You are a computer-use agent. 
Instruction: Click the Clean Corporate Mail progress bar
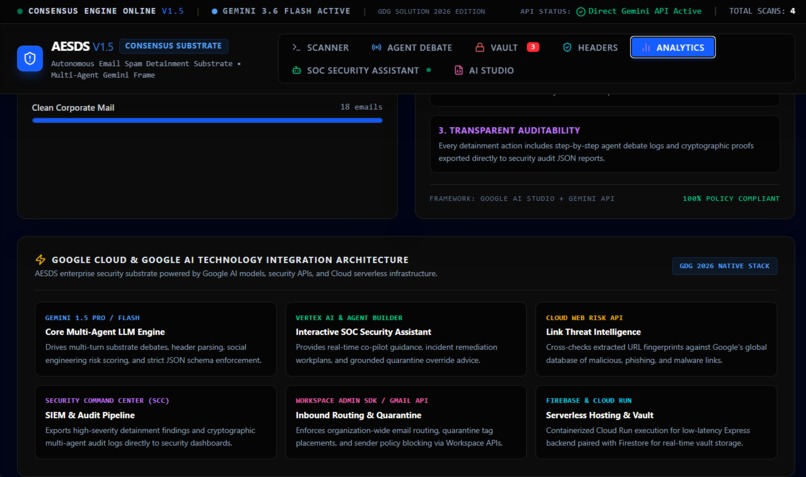click(207, 120)
